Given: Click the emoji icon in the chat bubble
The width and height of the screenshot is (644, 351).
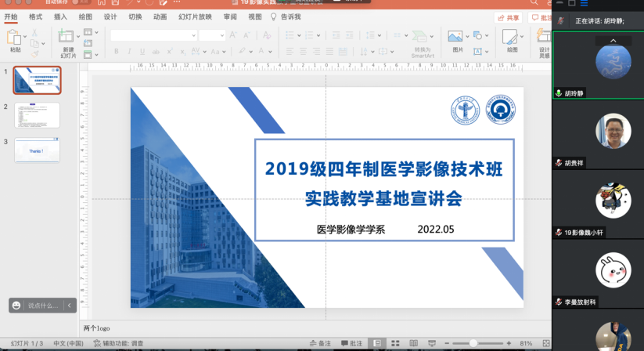Looking at the screenshot, I should pyautogui.click(x=17, y=305).
